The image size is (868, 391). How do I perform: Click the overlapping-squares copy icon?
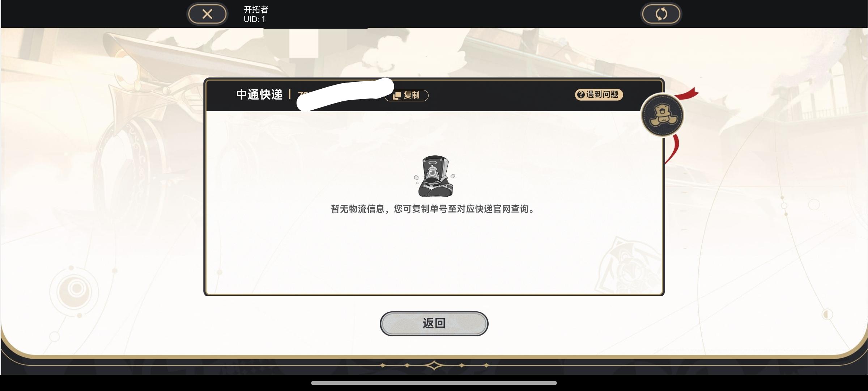tap(397, 95)
